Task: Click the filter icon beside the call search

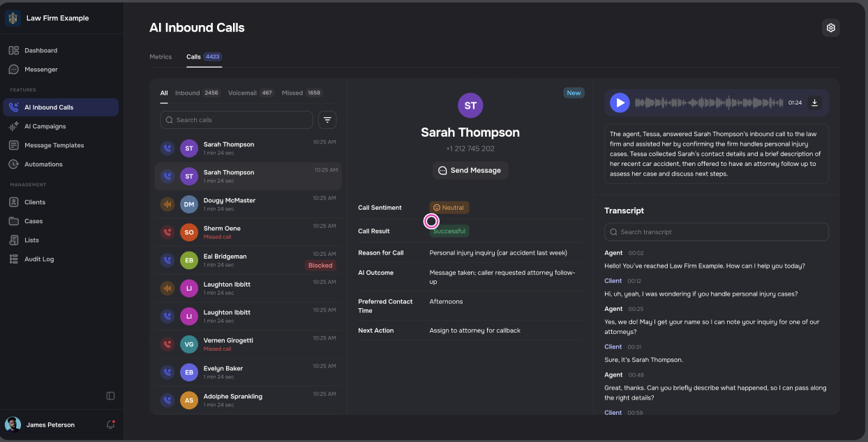Action: click(327, 119)
